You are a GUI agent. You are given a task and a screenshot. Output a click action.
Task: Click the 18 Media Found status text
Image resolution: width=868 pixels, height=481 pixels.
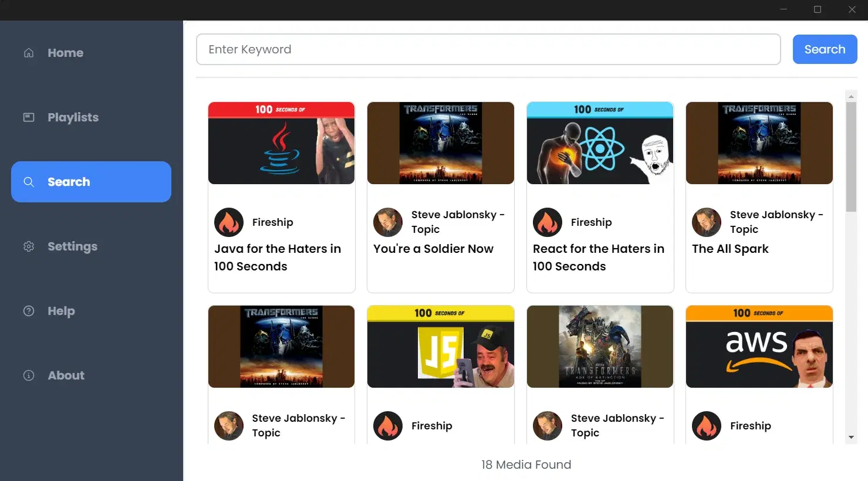526,465
